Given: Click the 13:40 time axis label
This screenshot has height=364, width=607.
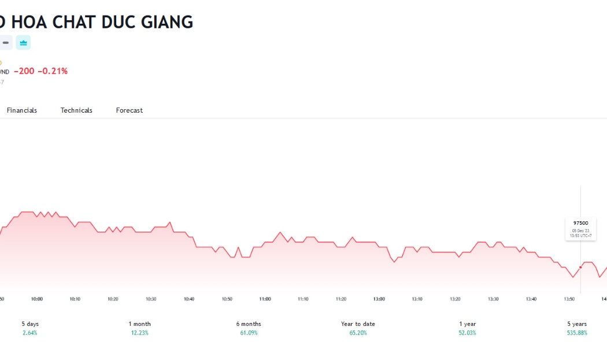Looking at the screenshot, I should click(x=531, y=299).
